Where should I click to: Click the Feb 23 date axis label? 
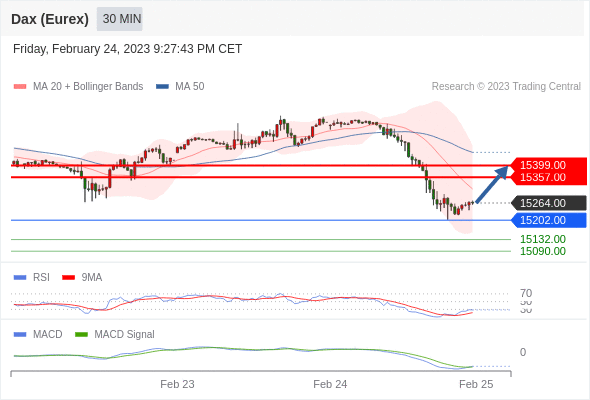(177, 384)
